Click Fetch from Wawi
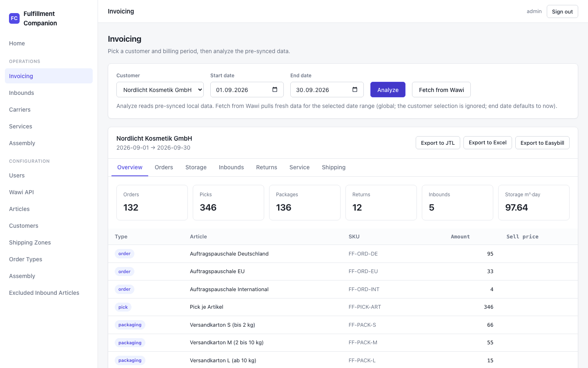The height and width of the screenshot is (368, 588). coord(441,90)
